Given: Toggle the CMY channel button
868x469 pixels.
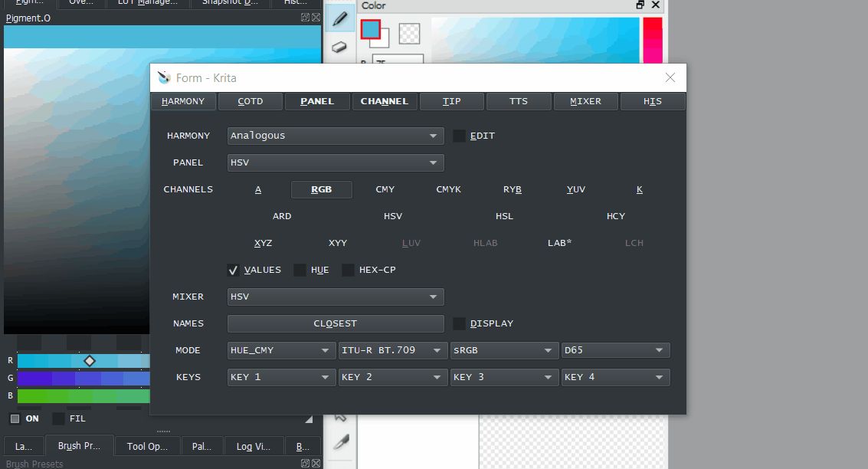Looking at the screenshot, I should 385,189.
